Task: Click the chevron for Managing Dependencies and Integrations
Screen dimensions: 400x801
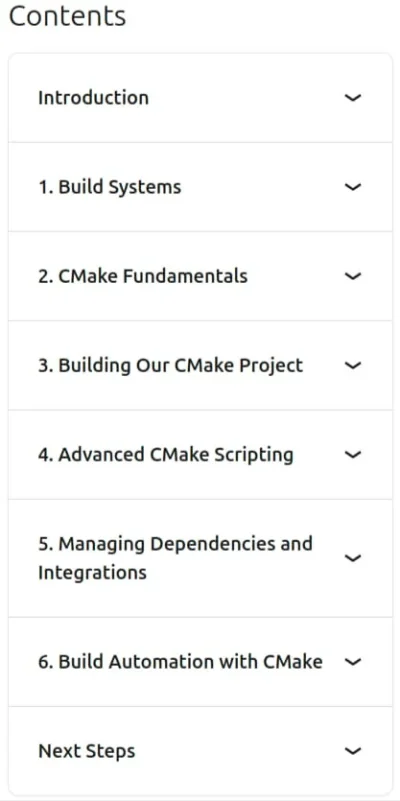Action: (x=352, y=558)
